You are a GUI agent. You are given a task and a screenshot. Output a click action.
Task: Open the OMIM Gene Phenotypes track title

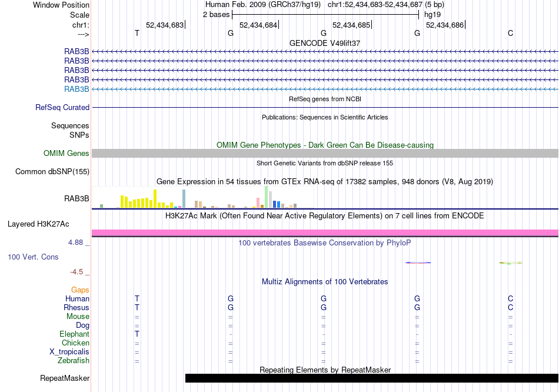pyautogui.click(x=325, y=145)
